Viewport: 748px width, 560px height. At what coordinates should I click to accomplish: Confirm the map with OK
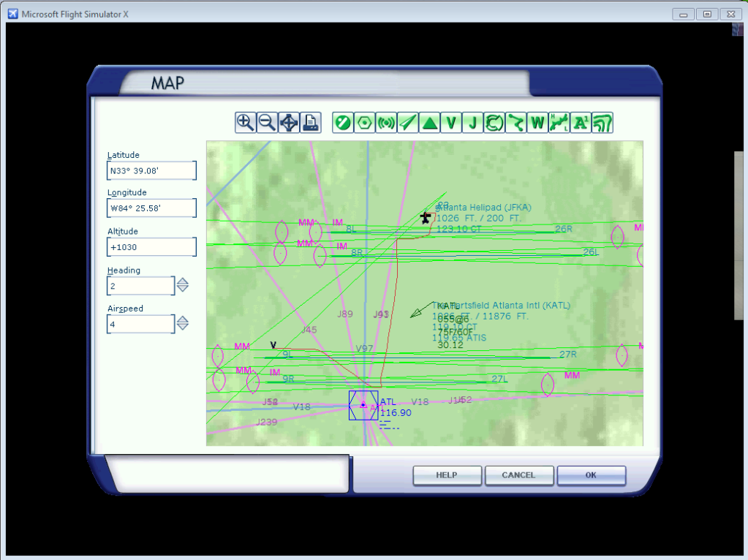[x=591, y=475]
